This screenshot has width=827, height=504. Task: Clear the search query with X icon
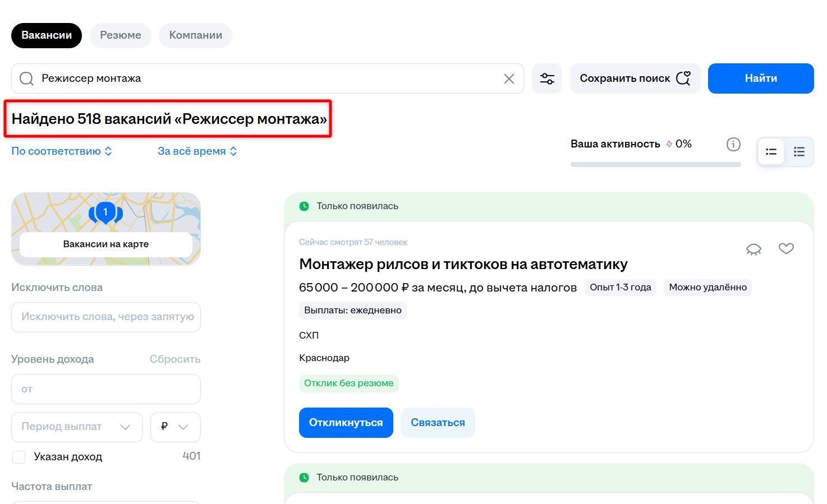tap(509, 78)
